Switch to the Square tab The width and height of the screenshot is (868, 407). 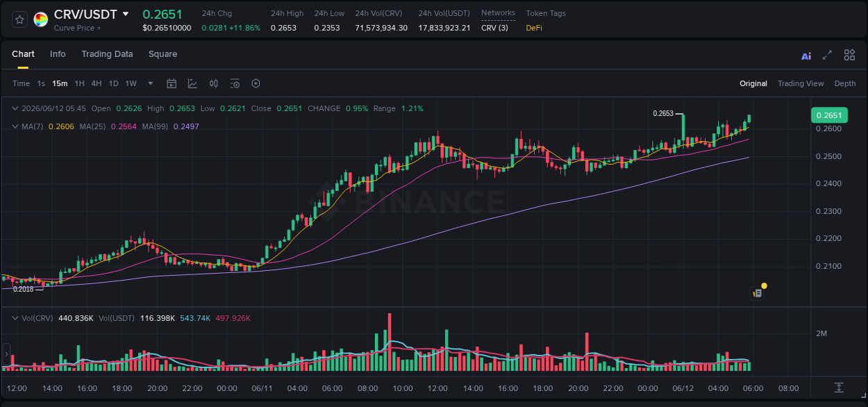[162, 54]
